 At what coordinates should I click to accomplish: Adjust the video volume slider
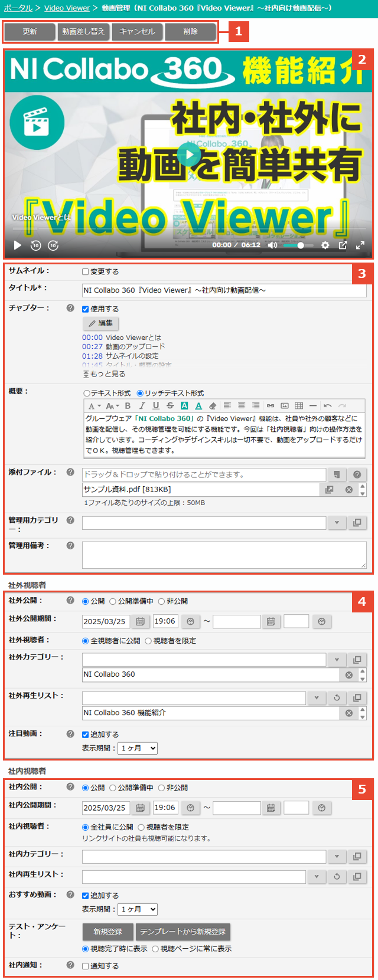click(298, 245)
